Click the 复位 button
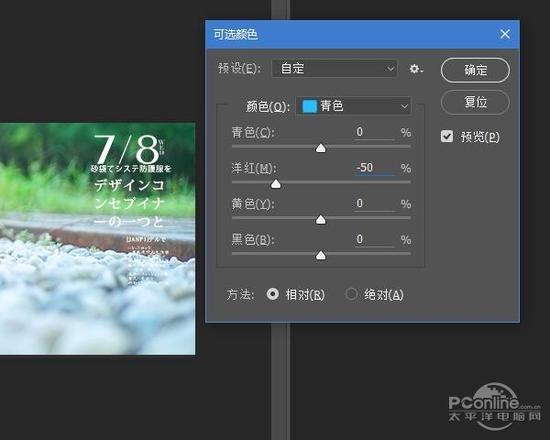This screenshot has height=440, width=550. click(x=475, y=102)
